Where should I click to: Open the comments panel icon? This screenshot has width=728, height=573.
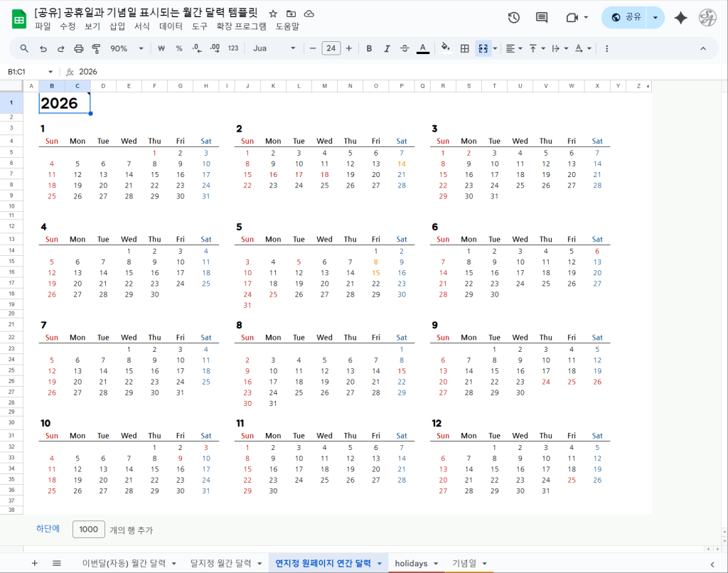(x=542, y=18)
